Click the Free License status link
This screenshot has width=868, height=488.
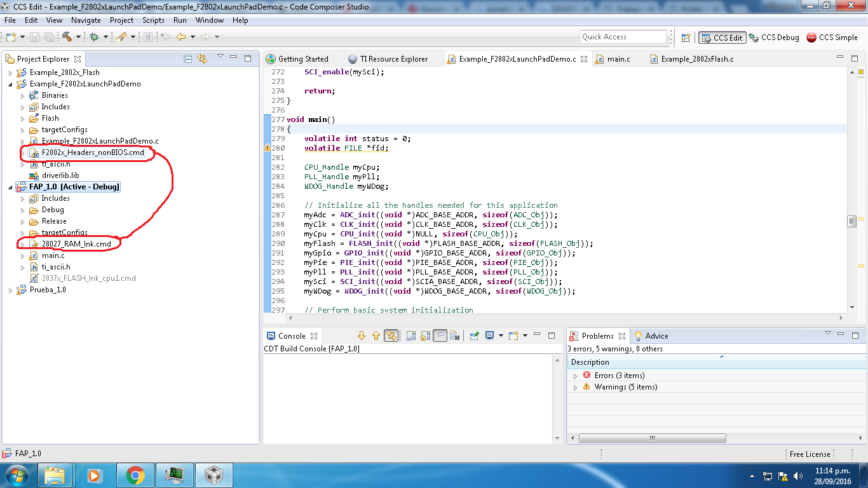pos(810,454)
